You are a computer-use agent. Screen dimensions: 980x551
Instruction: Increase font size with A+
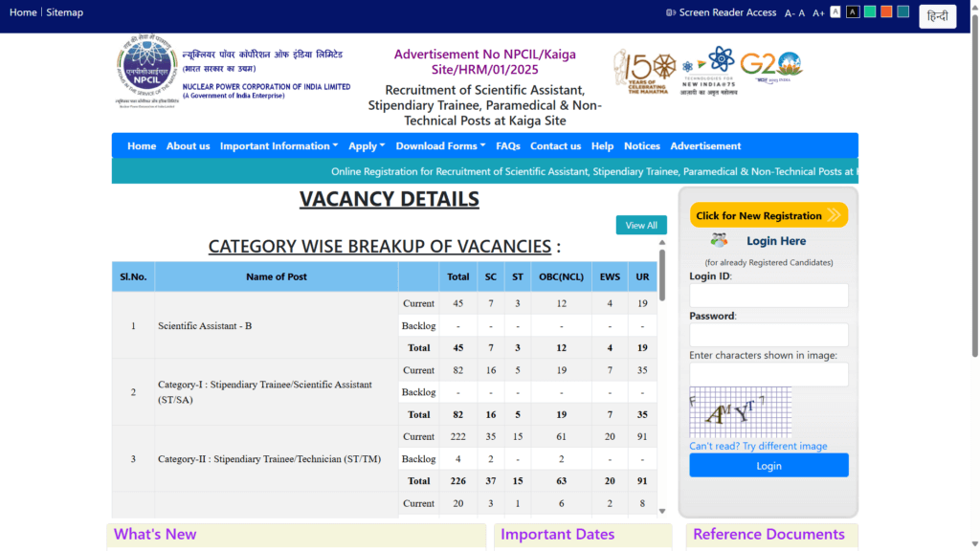click(x=818, y=13)
